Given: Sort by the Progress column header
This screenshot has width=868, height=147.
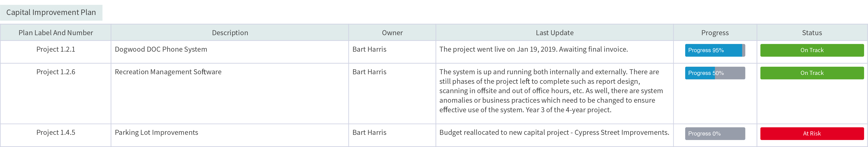Looking at the screenshot, I should click(x=715, y=33).
